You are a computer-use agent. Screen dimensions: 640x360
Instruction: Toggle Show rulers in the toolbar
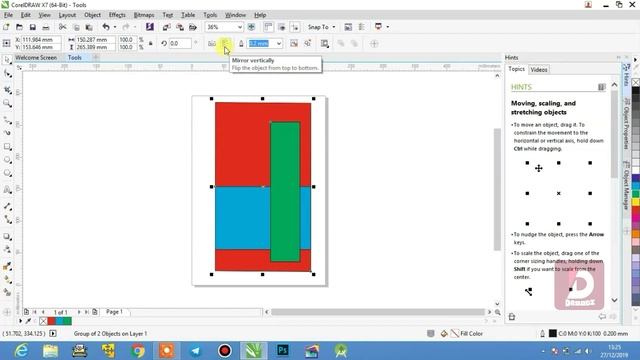268,27
